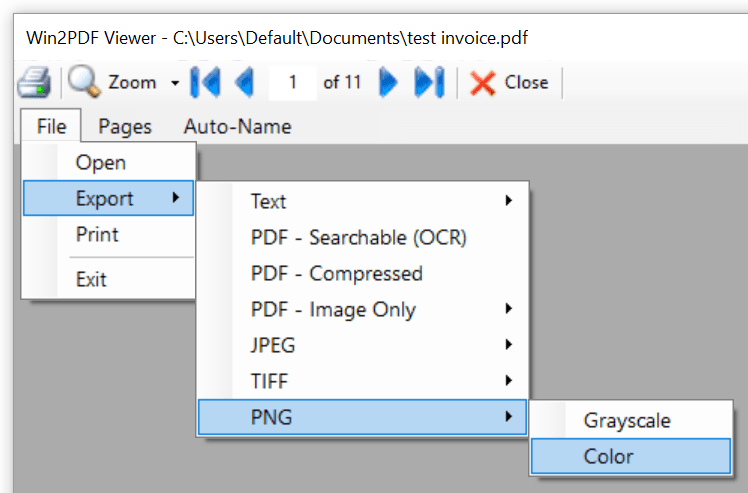The width and height of the screenshot is (748, 493).
Task: Select PDF - Searchable (OCR) option
Action: pyautogui.click(x=358, y=237)
